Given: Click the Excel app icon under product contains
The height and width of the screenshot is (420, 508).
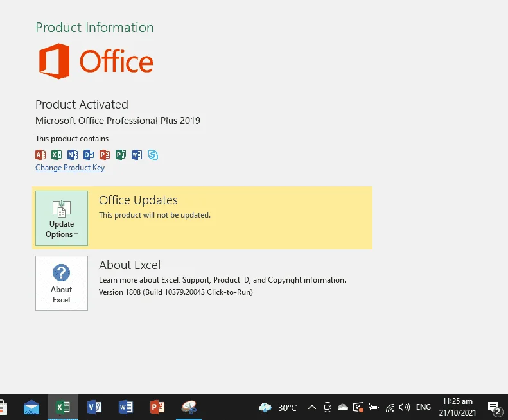Looking at the screenshot, I should click(x=57, y=155).
